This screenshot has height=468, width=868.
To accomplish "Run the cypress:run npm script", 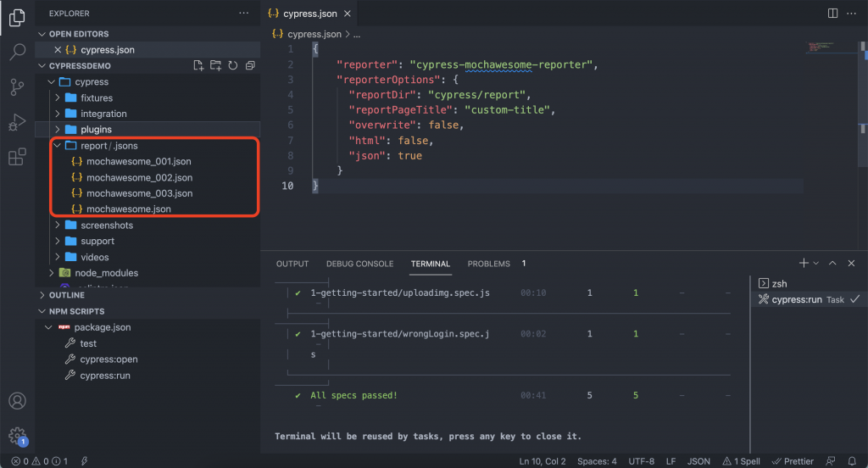I will point(104,375).
